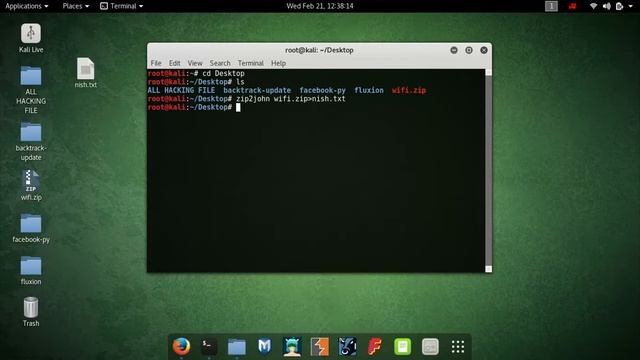The height and width of the screenshot is (360, 640).
Task: Click 'fluxion' in ls output
Action: [x=369, y=90]
